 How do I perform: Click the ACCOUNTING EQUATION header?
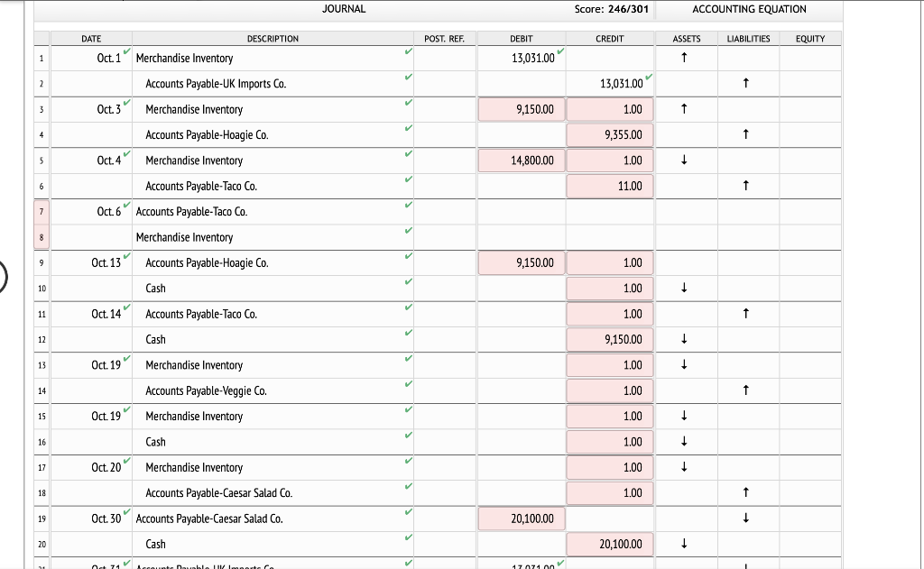[749, 9]
